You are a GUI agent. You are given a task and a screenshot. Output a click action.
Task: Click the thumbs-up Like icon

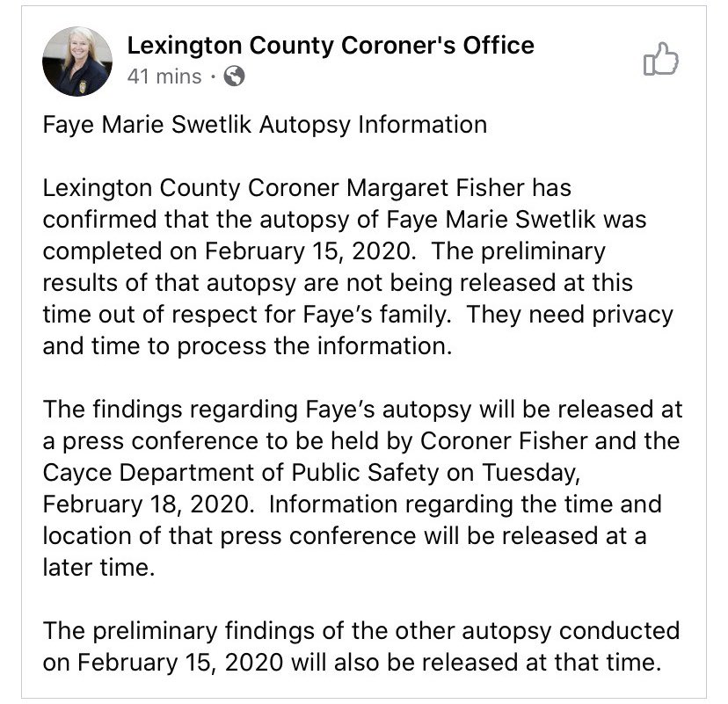[660, 60]
